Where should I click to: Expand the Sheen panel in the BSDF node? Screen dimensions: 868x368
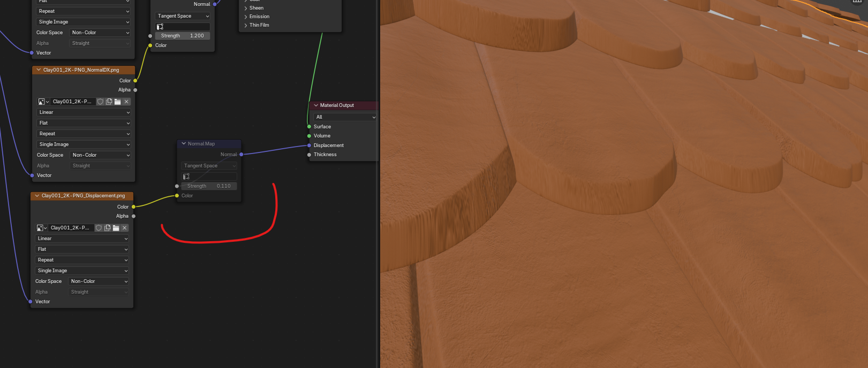pos(246,8)
